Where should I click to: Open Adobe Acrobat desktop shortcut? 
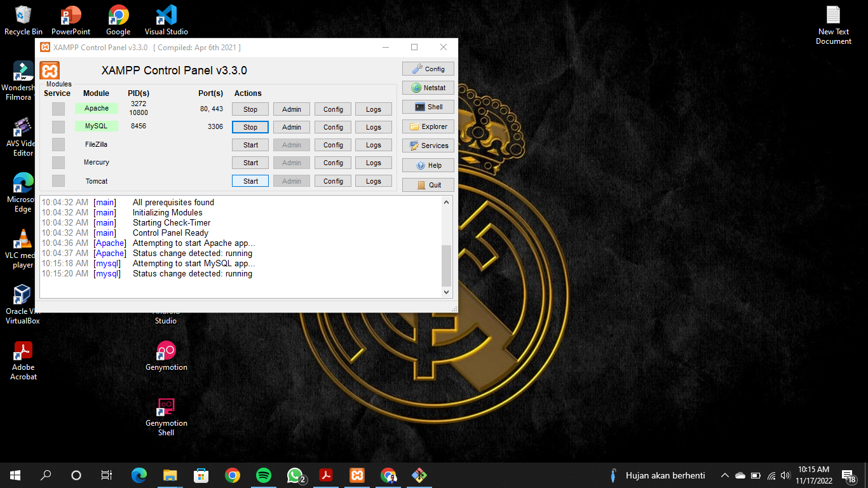click(24, 360)
